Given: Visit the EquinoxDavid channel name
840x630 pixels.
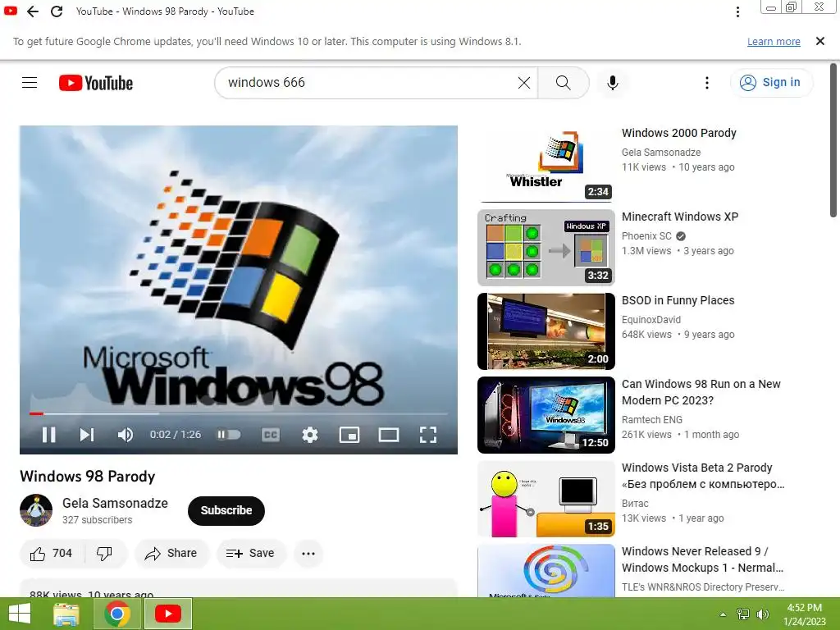Looking at the screenshot, I should (x=651, y=320).
